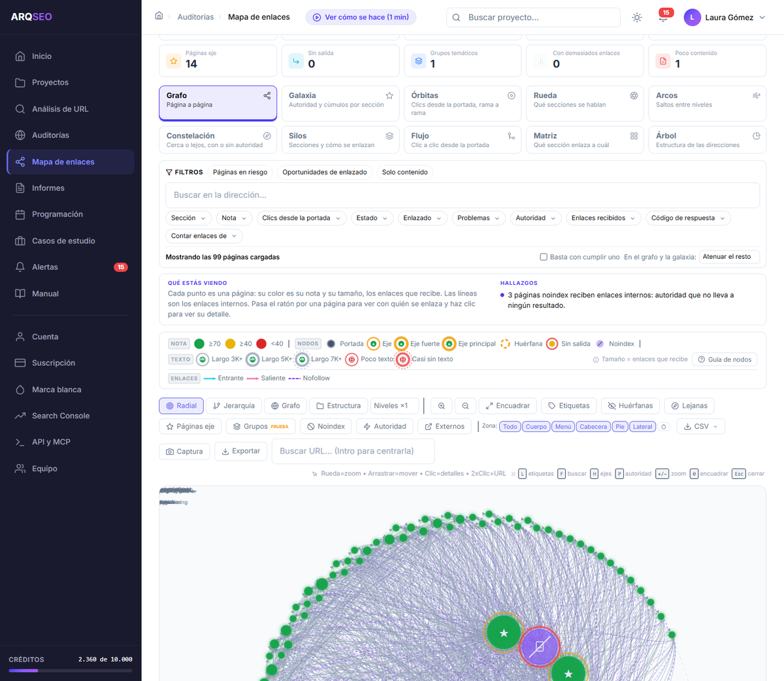
Task: Go to Auditorías breadcrumb
Action: pyautogui.click(x=195, y=17)
